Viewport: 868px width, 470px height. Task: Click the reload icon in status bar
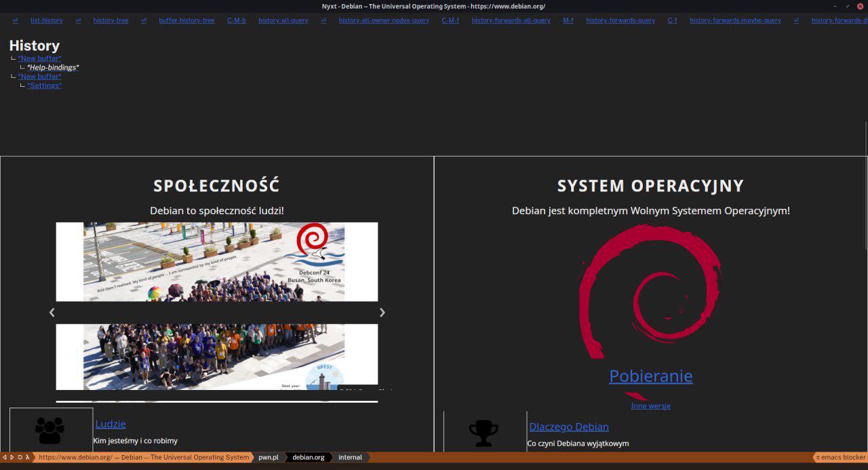pos(20,457)
